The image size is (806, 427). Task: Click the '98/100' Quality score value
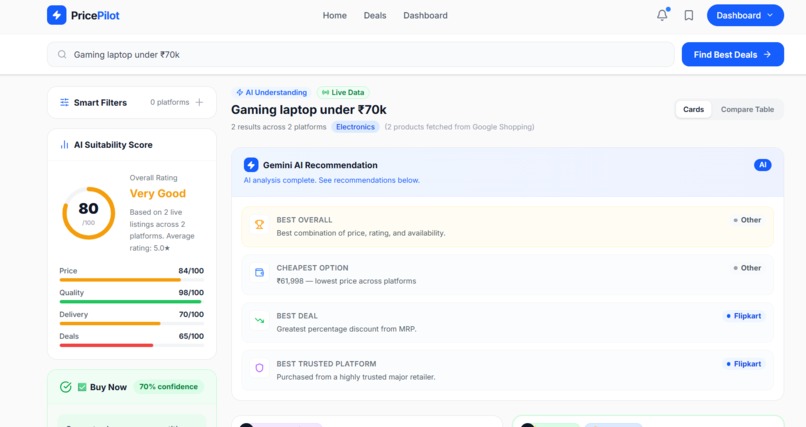(191, 292)
